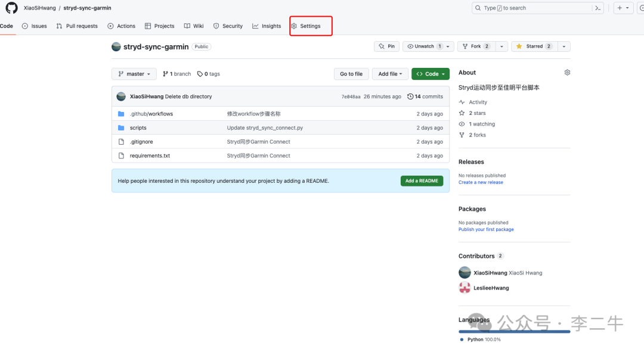
Task: Open the Issues tab
Action: (34, 26)
